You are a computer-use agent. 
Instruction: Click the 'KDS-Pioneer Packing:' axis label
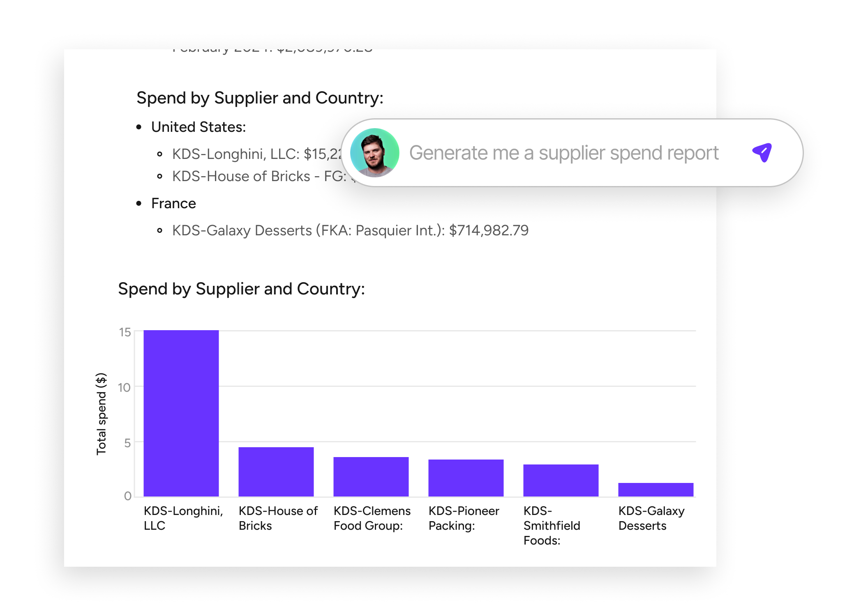[x=464, y=518]
